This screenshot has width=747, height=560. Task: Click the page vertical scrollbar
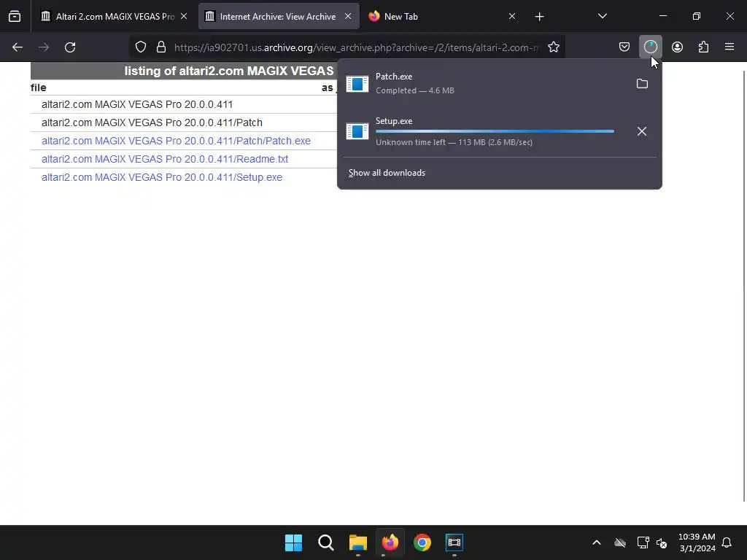coord(744,286)
